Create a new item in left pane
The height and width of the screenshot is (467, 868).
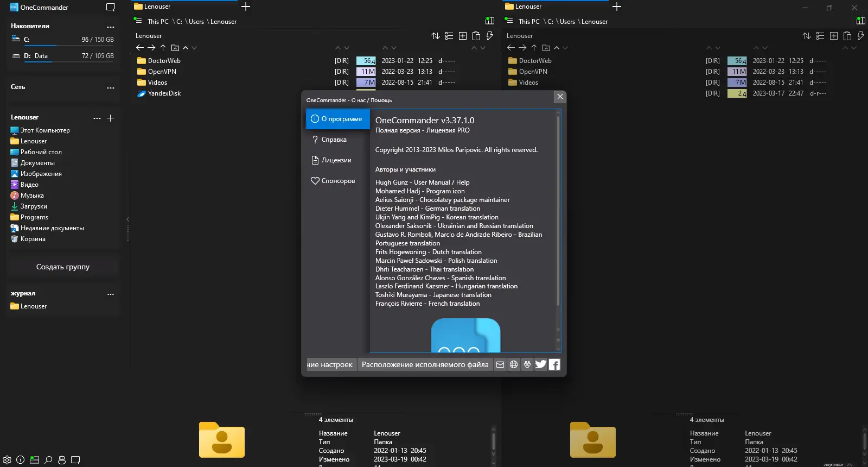[463, 36]
